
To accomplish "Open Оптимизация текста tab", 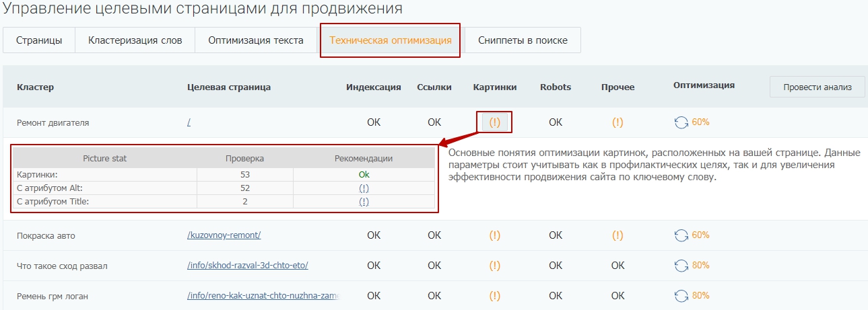I will point(255,40).
